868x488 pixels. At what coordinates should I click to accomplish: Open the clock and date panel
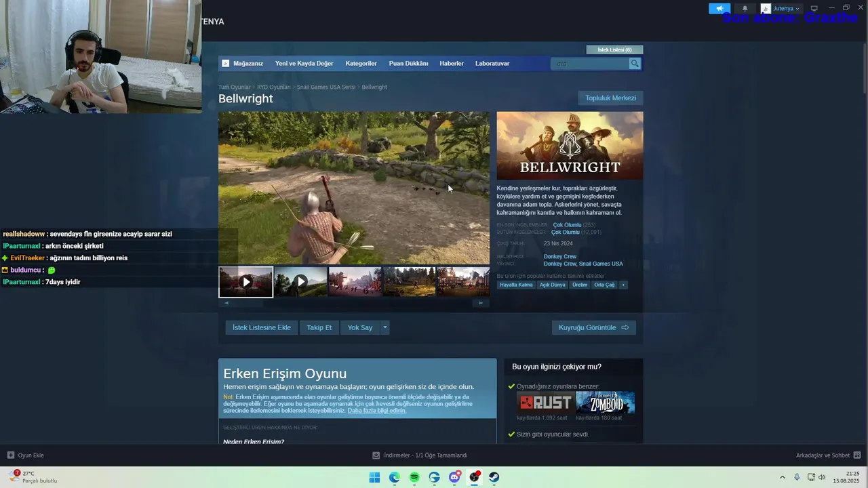pyautogui.click(x=846, y=477)
